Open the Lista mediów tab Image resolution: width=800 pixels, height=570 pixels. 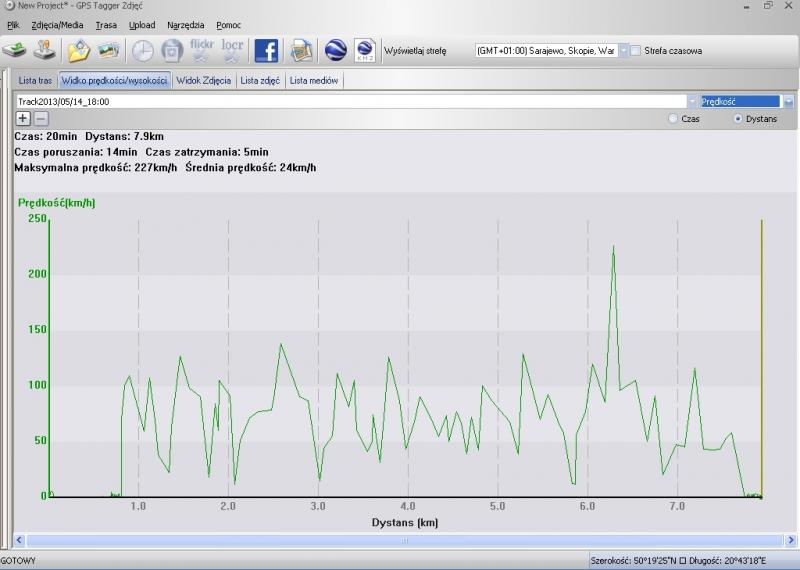tap(314, 80)
